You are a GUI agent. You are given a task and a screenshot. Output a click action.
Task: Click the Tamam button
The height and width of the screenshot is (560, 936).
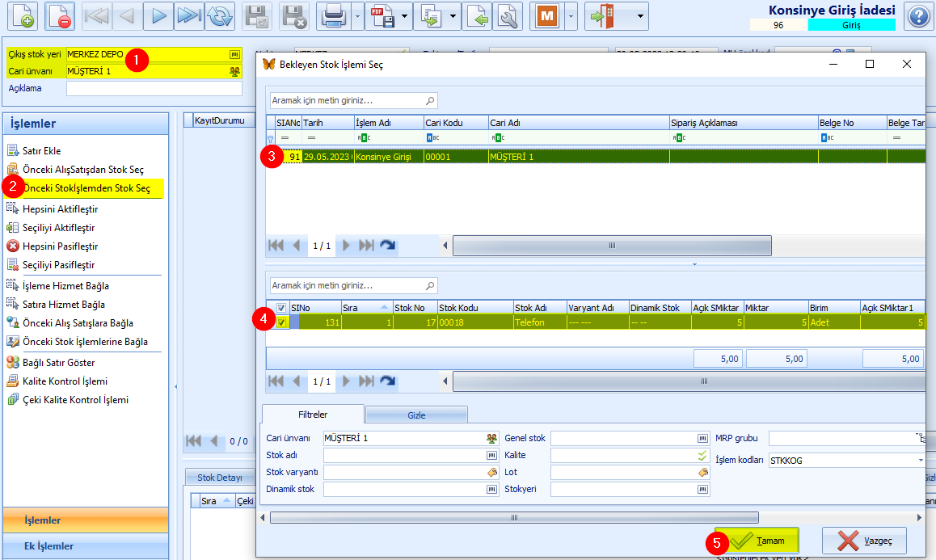(757, 541)
